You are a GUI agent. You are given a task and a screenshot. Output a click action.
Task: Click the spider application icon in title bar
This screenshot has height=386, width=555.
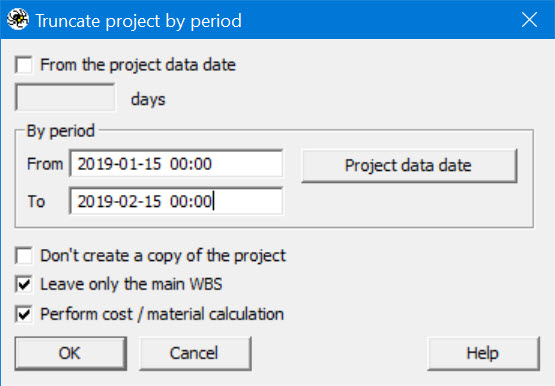point(18,20)
